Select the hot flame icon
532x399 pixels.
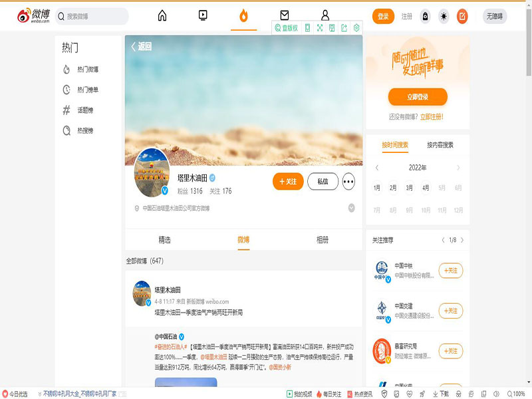click(x=243, y=15)
